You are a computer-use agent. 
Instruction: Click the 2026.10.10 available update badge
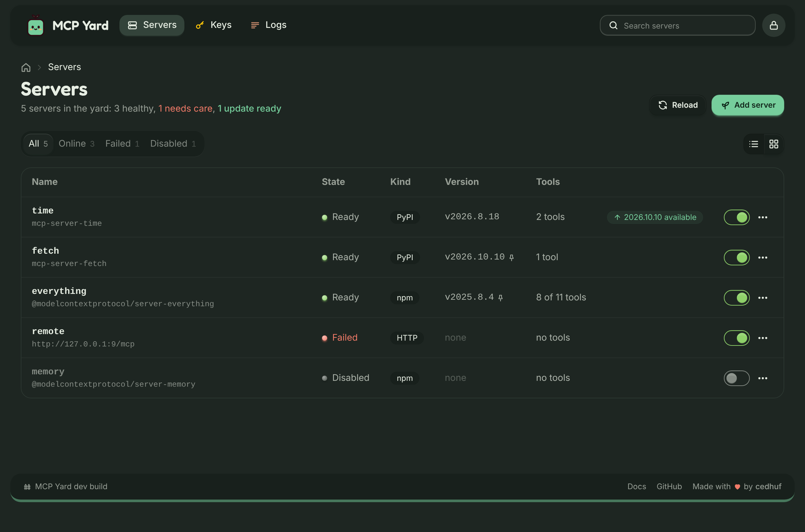(x=655, y=217)
